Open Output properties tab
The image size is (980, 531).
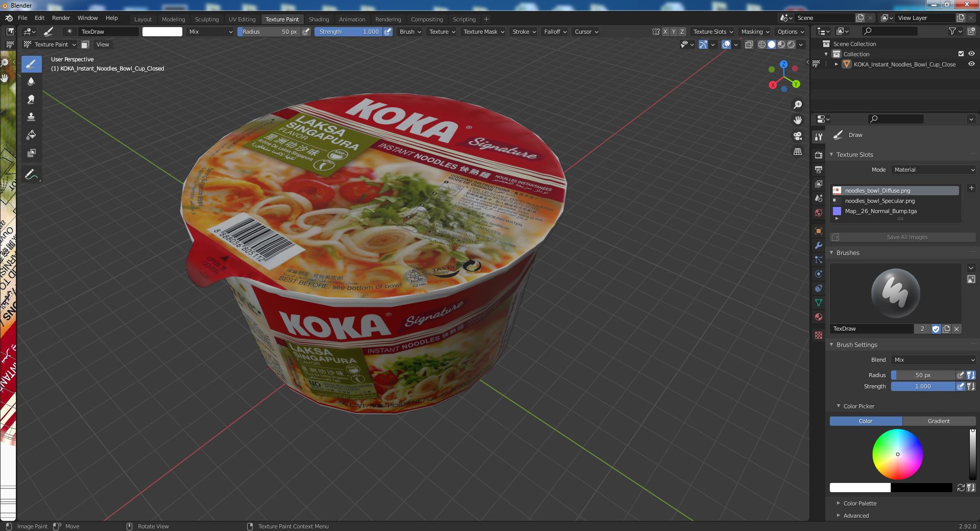[819, 169]
